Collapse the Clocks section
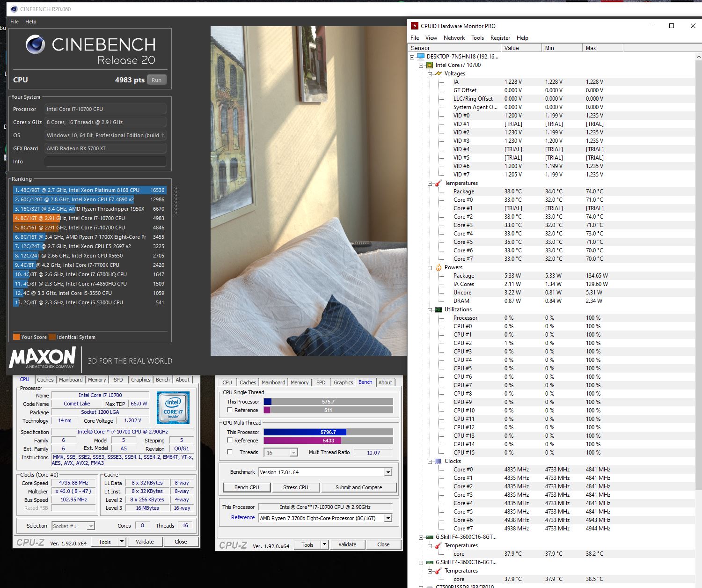Viewport: 702px width, 588px height. pyautogui.click(x=430, y=461)
